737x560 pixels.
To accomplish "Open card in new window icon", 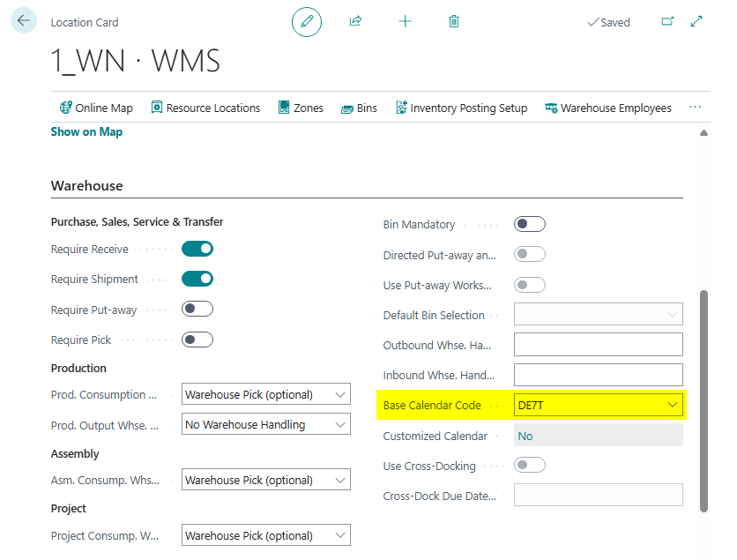I will point(667,21).
